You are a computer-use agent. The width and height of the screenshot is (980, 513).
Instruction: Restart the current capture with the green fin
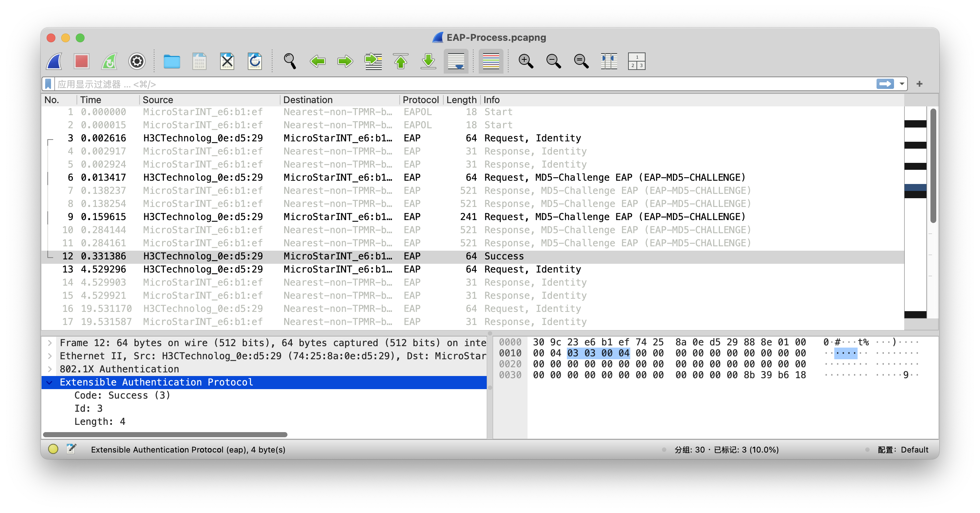109,61
